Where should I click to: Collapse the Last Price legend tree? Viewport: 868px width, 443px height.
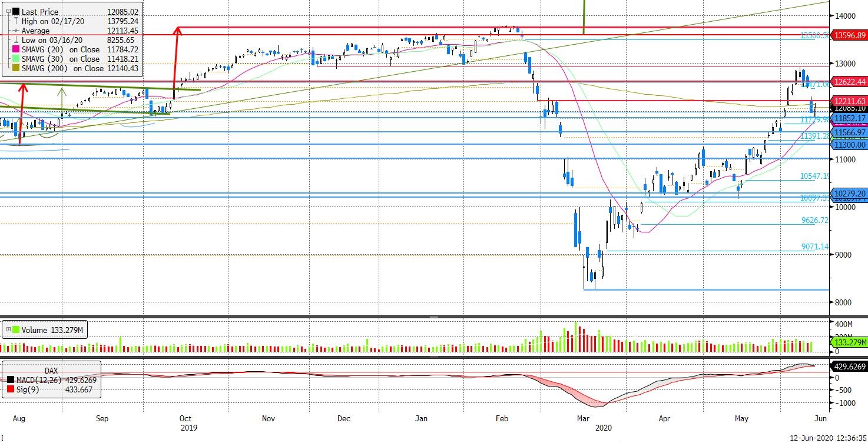coord(7,12)
